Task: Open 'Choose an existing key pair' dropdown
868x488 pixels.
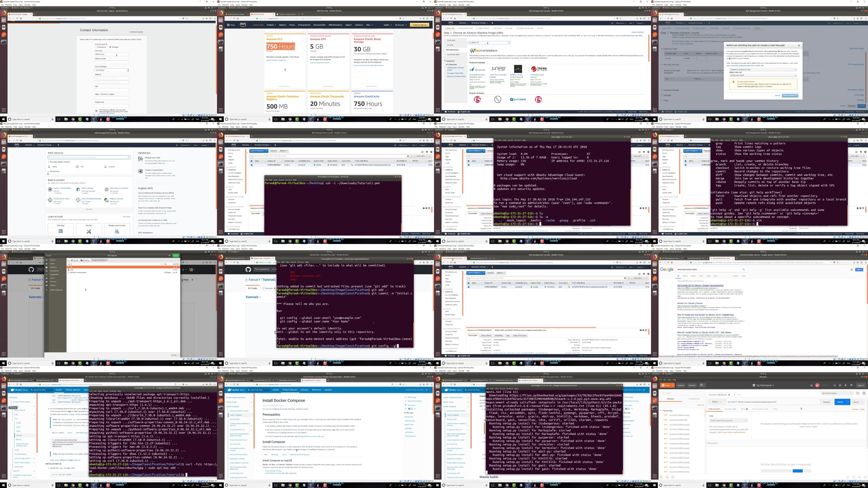Action: coord(763,70)
